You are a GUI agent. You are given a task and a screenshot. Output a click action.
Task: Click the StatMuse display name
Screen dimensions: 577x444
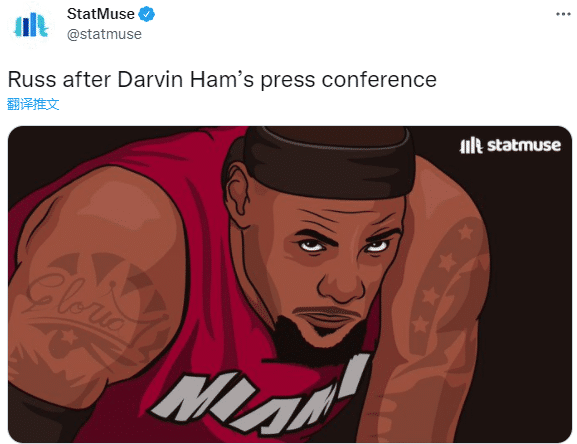tap(101, 14)
